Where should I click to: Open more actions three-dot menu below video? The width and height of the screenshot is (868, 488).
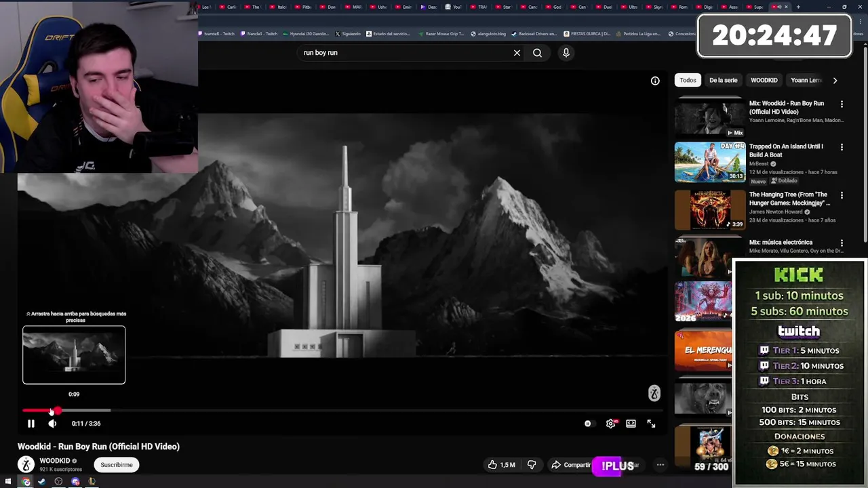pos(660,465)
